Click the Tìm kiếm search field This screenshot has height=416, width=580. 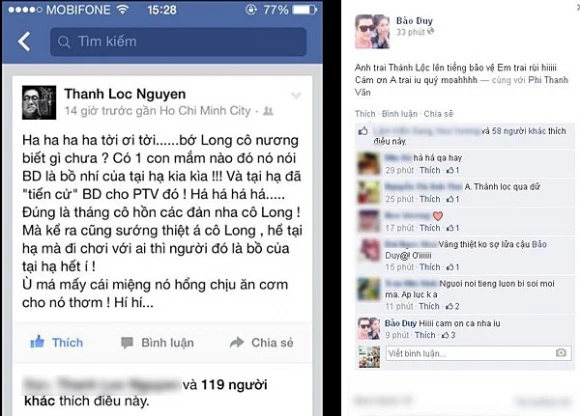pyautogui.click(x=178, y=42)
